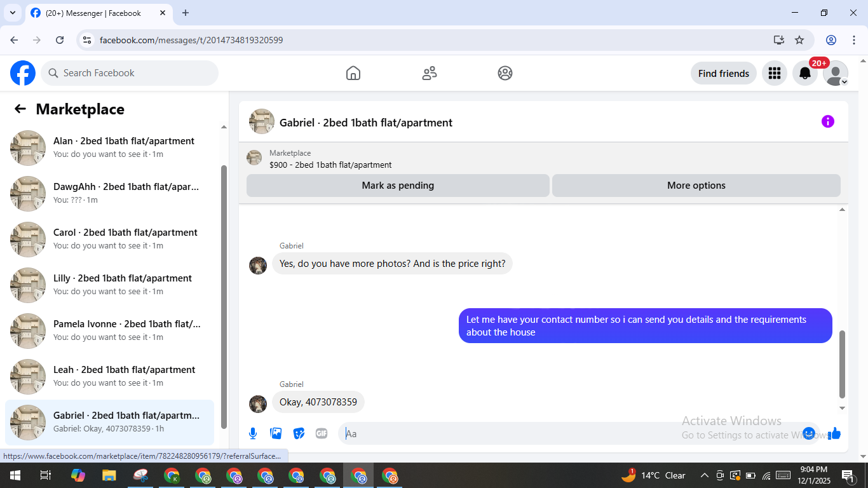Open the Windows Start menu
The height and width of the screenshot is (488, 868).
14,475
